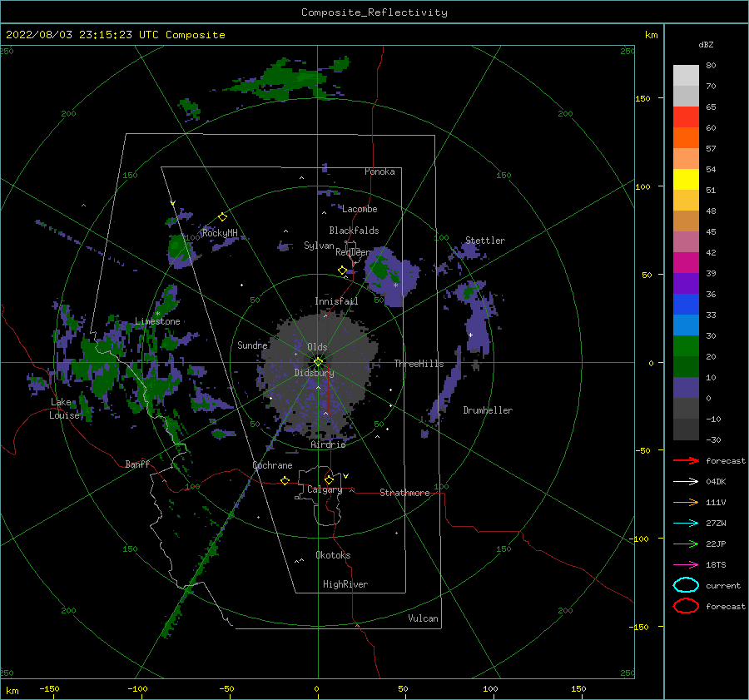Select the 18TS legend text
Viewport: 749px width, 700px height.
(x=716, y=565)
